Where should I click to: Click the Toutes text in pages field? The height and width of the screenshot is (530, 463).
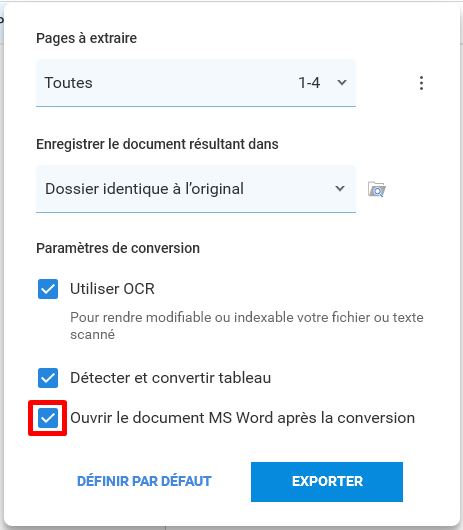coord(69,83)
